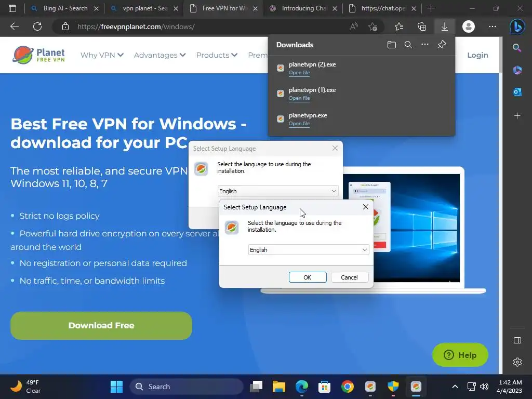Image resolution: width=532 pixels, height=399 pixels.
Task: Open Task View on taskbar
Action: click(256, 387)
